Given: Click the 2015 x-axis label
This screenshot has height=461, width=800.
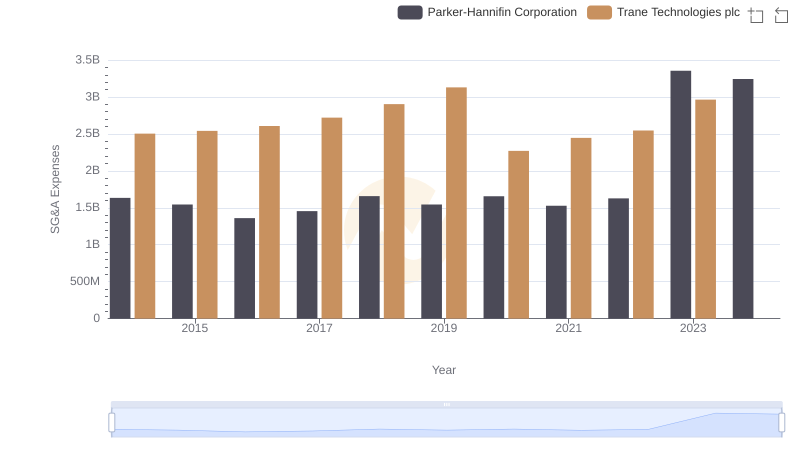Looking at the screenshot, I should pyautogui.click(x=195, y=328).
